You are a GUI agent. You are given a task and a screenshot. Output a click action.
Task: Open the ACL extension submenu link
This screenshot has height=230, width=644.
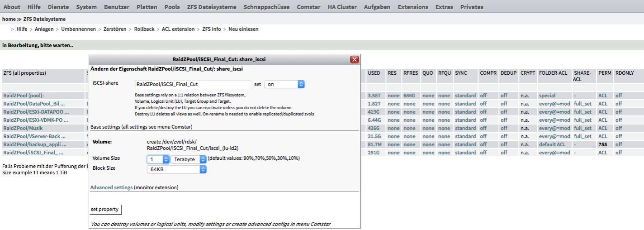click(x=178, y=29)
